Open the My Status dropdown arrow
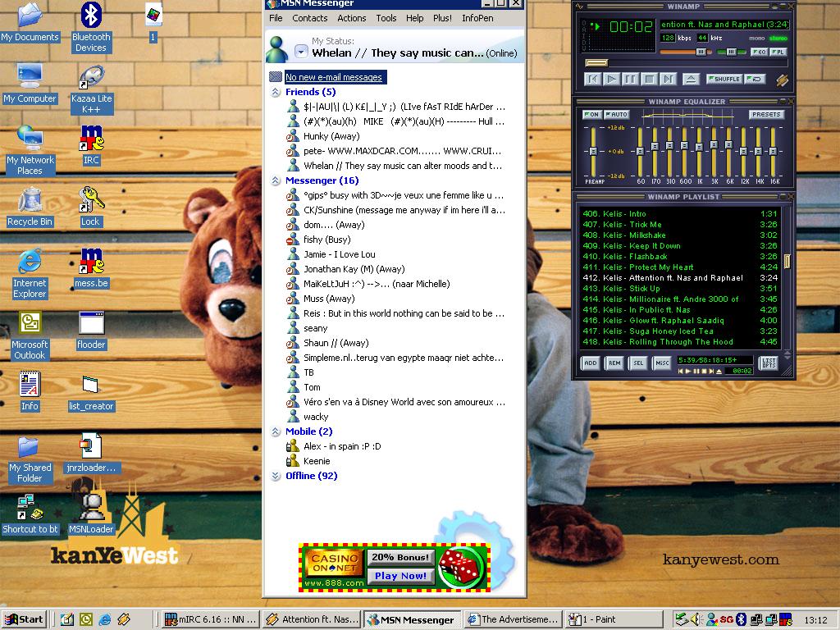The width and height of the screenshot is (840, 630). click(301, 52)
